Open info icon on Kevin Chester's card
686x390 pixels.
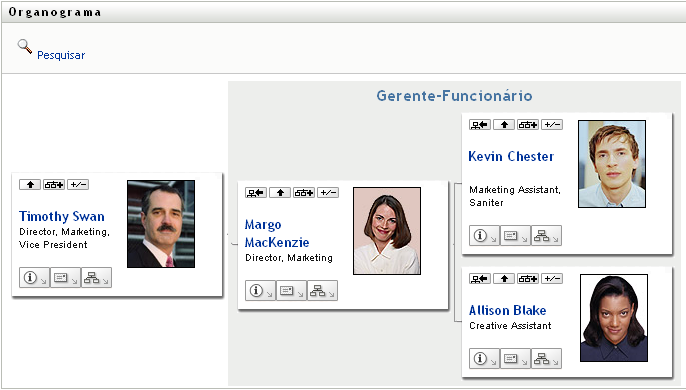(484, 235)
